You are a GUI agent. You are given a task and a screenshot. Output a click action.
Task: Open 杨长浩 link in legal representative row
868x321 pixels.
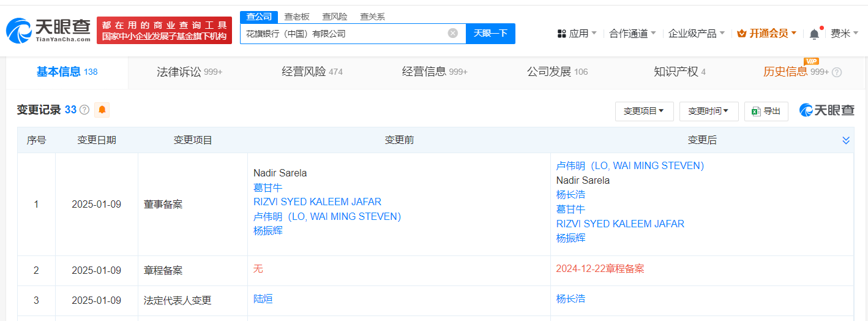coord(571,299)
